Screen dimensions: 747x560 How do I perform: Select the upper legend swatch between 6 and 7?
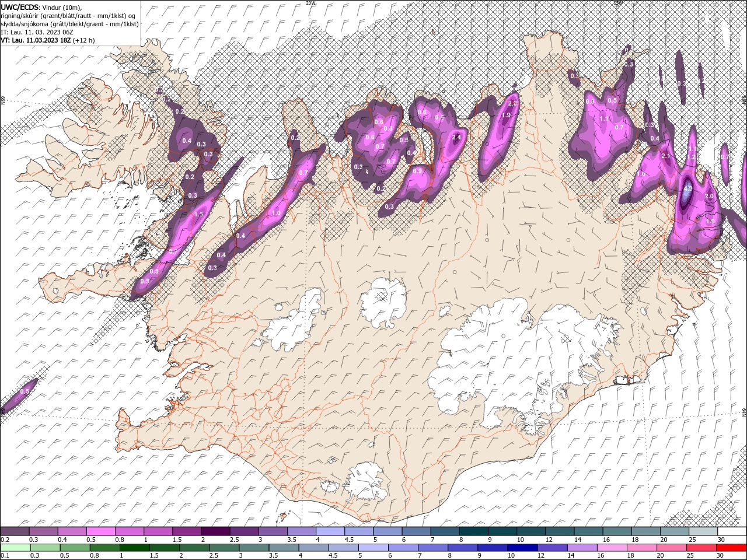pyautogui.click(x=416, y=531)
